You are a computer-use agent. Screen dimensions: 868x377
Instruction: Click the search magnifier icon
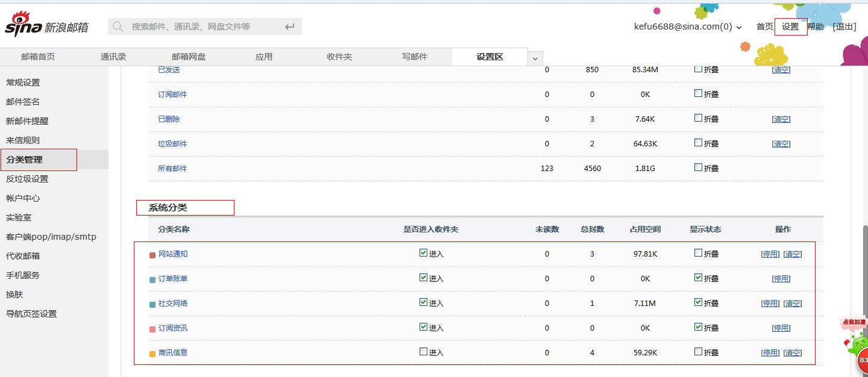(x=118, y=26)
